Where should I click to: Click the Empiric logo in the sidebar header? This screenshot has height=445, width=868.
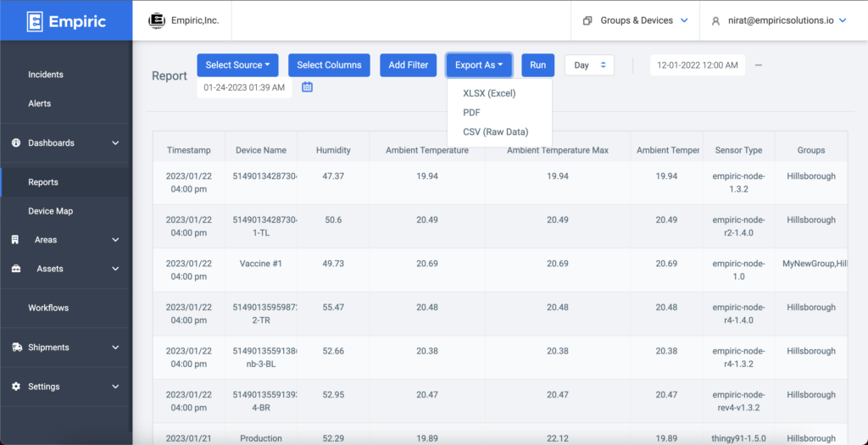(66, 21)
